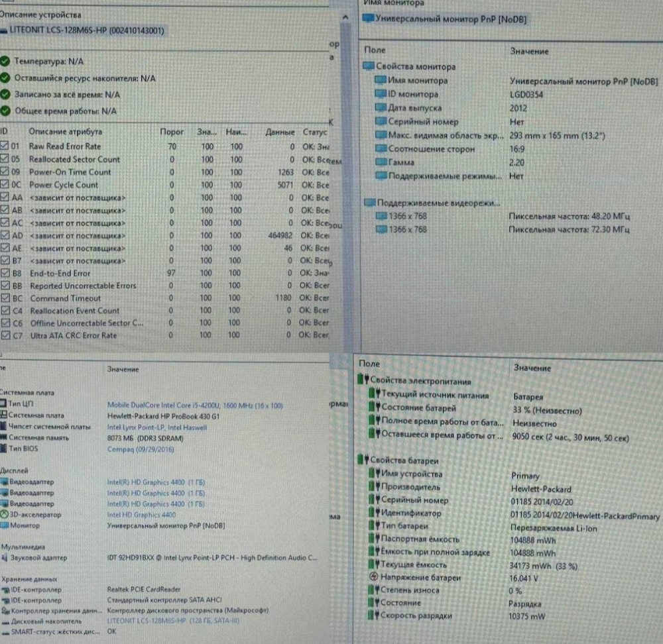Screen dimensions: 663x644
Task: Select the 1366 x 768 mode with 72.30 МГц
Action: point(408,230)
